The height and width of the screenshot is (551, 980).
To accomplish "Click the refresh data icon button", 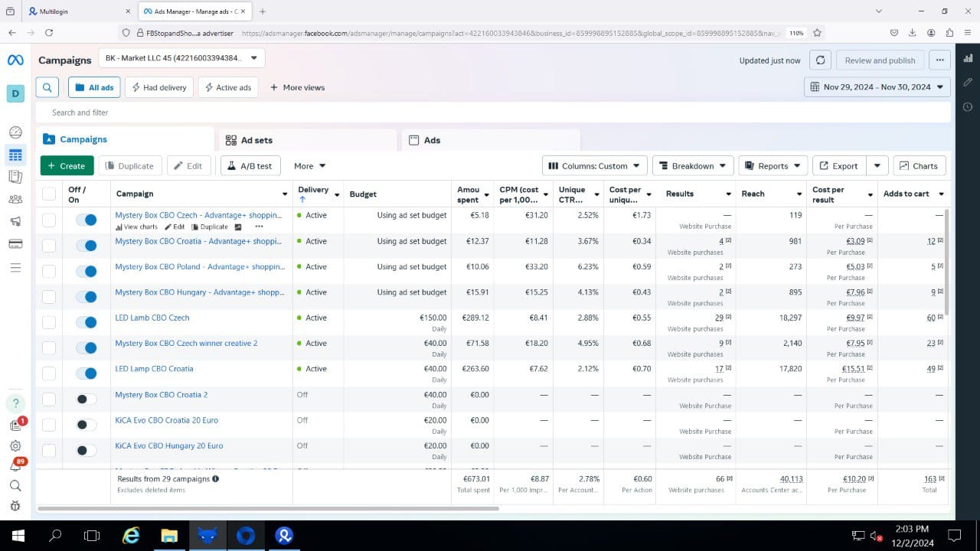I will (x=821, y=60).
